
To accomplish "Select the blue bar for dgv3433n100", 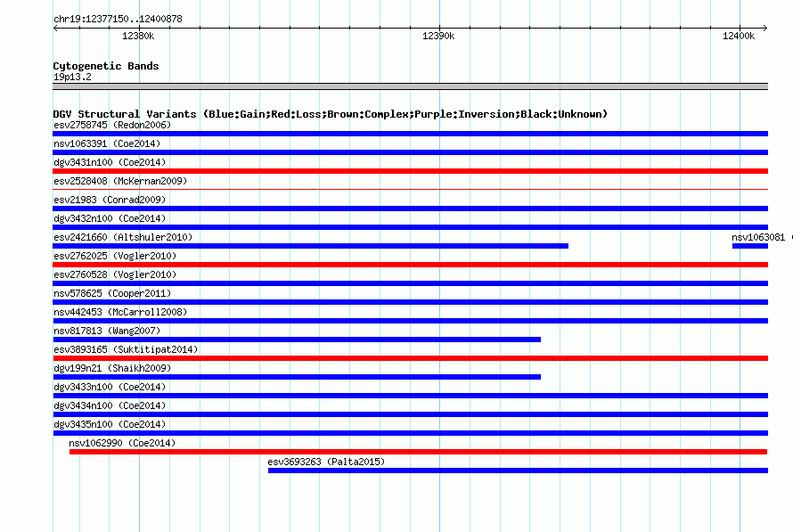I will (x=410, y=396).
